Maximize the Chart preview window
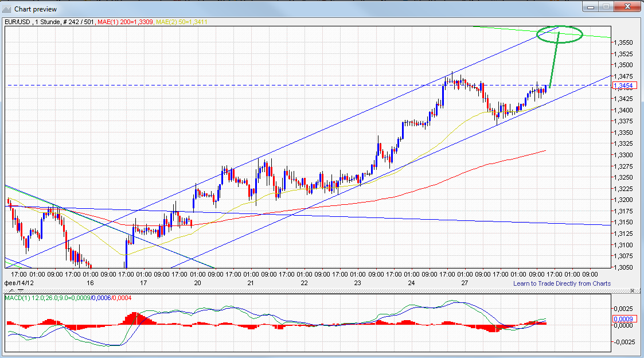This screenshot has height=358, width=644. click(x=606, y=7)
